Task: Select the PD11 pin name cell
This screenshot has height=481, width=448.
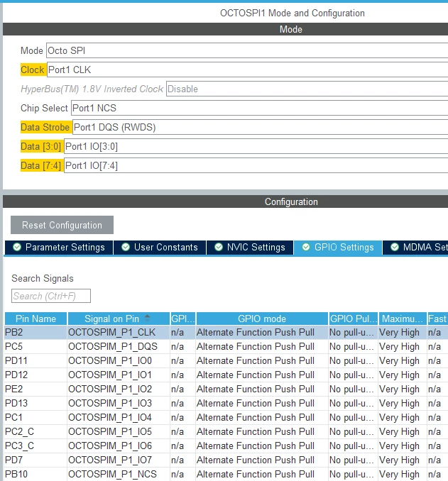Action: coord(35,360)
